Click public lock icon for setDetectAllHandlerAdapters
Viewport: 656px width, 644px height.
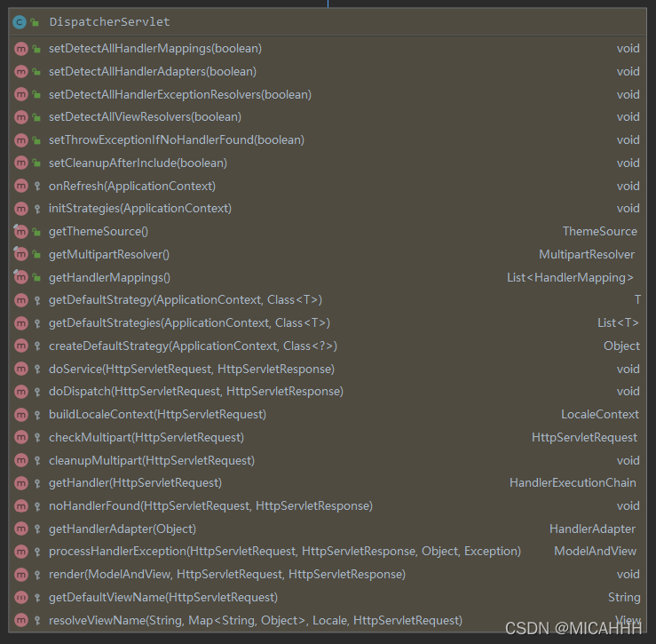pyautogui.click(x=36, y=72)
